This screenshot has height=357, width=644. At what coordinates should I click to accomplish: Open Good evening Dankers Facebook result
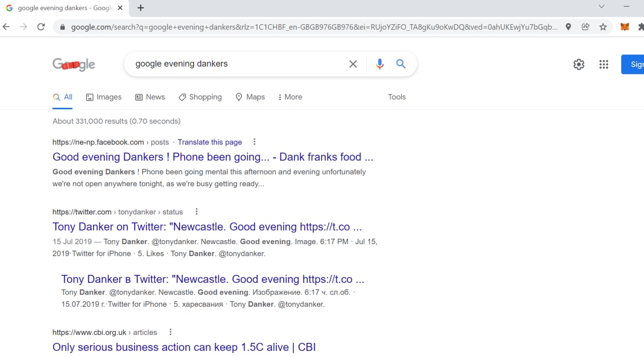(x=213, y=157)
